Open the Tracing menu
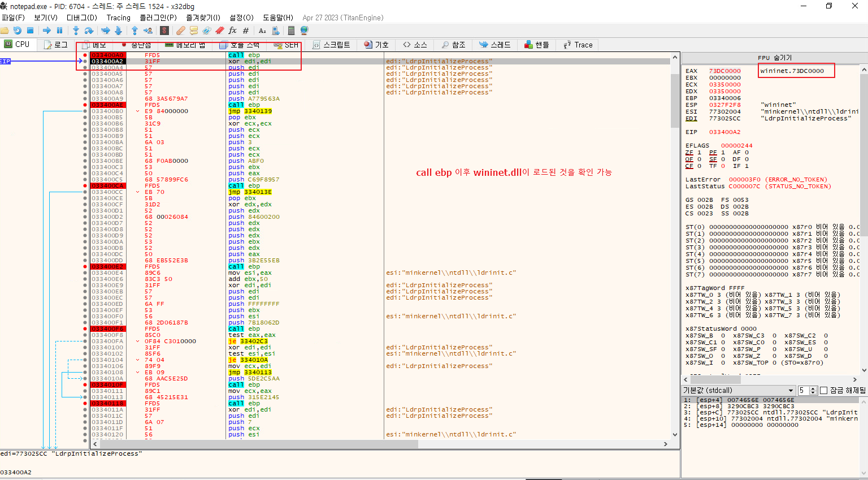Viewport: 868px width, 480px height. [119, 18]
